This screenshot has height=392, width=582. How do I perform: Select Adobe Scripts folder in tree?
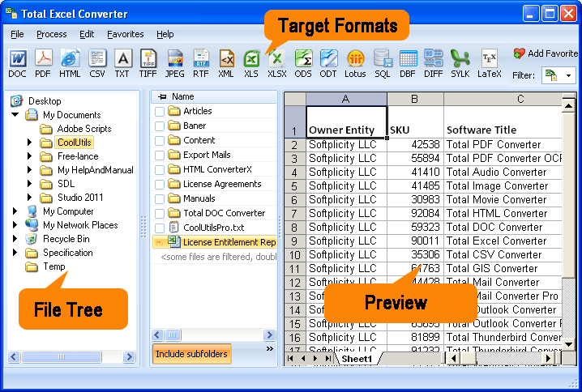[84, 129]
